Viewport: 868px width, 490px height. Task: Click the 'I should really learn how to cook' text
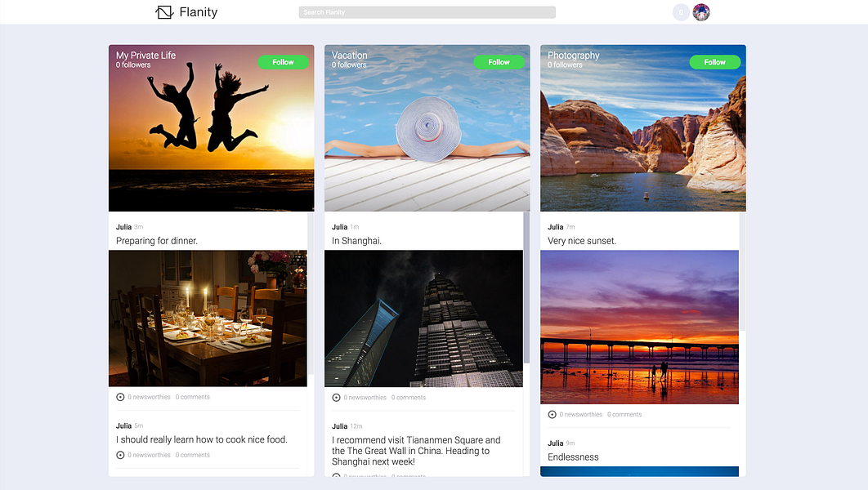(202, 439)
